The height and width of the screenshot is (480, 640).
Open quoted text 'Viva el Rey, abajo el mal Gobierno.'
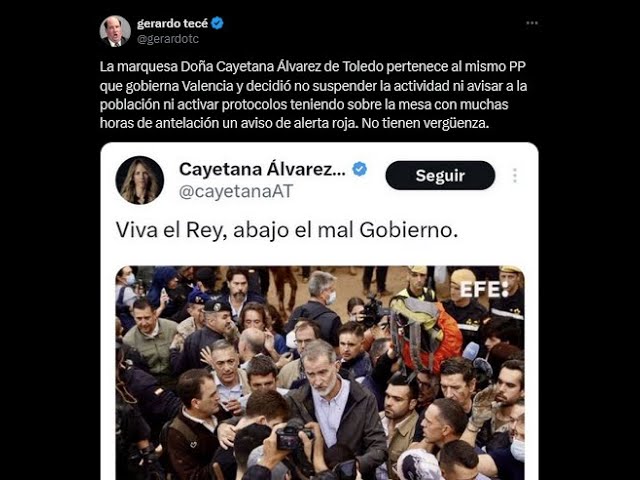pyautogui.click(x=287, y=230)
